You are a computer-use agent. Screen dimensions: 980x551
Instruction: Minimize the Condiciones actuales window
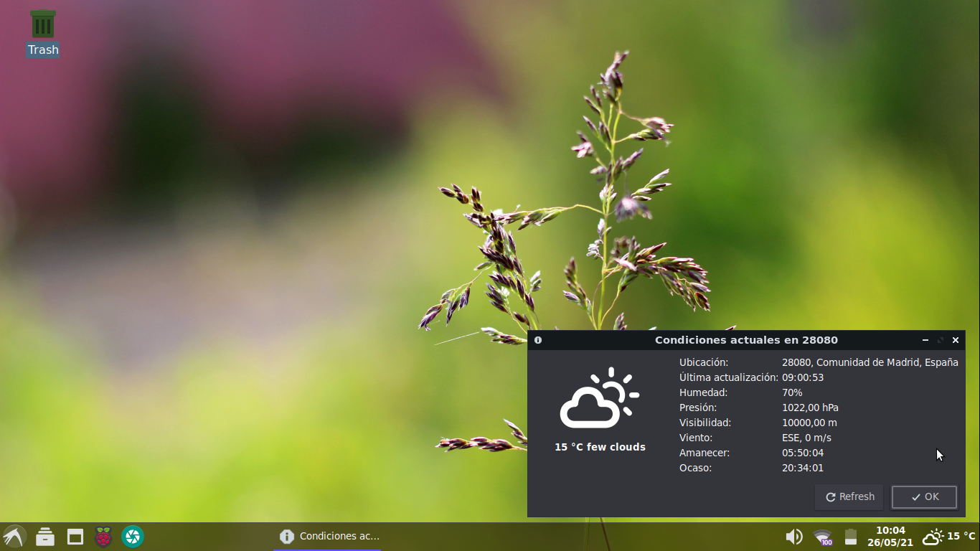pos(925,340)
